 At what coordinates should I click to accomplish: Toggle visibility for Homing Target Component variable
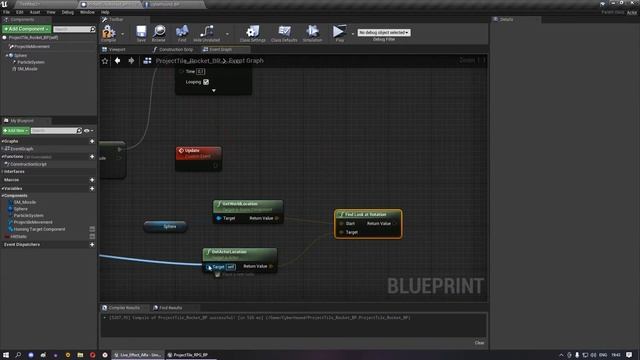92,229
